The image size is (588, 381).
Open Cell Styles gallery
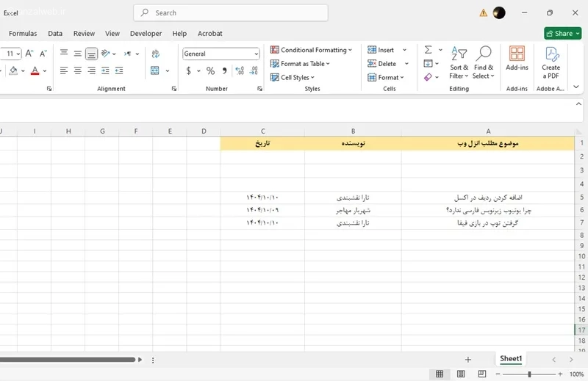(x=293, y=78)
